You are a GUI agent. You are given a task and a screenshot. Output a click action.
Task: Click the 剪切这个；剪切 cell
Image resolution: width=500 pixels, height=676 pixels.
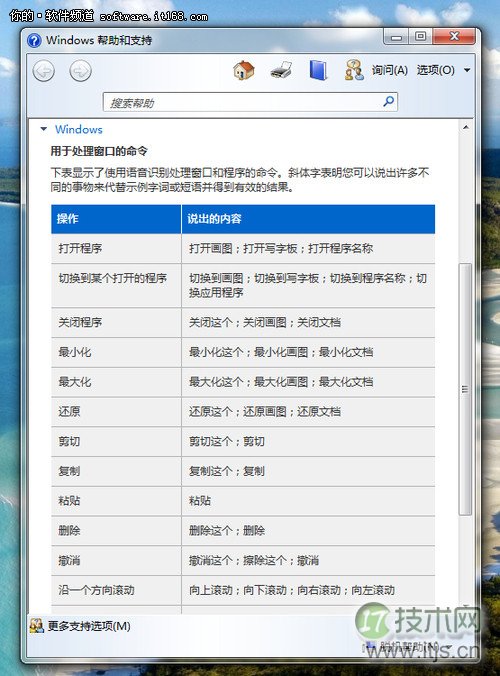[x=308, y=442]
